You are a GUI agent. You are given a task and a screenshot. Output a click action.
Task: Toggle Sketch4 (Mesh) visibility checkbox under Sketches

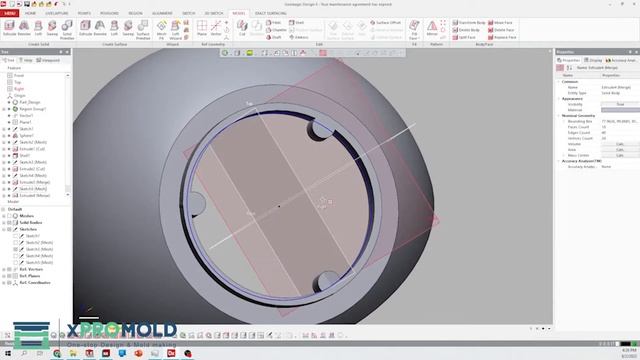coord(16,256)
